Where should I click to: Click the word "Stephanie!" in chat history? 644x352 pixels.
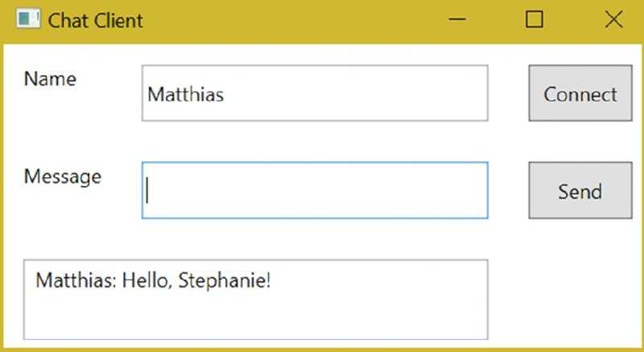[x=225, y=281]
